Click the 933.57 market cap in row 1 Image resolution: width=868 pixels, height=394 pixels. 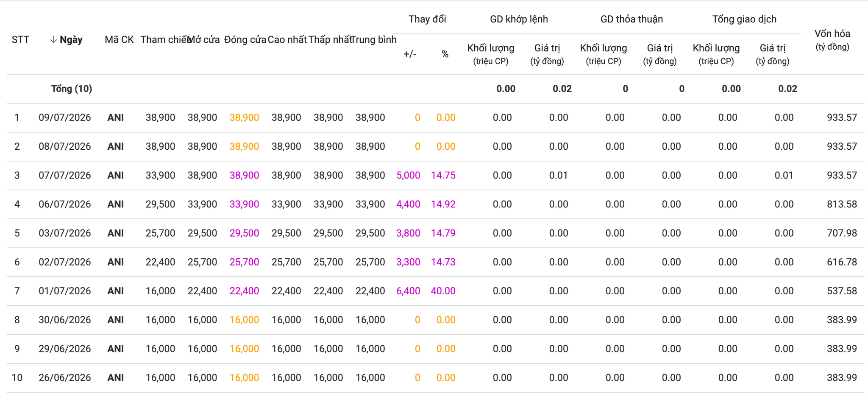pos(842,117)
